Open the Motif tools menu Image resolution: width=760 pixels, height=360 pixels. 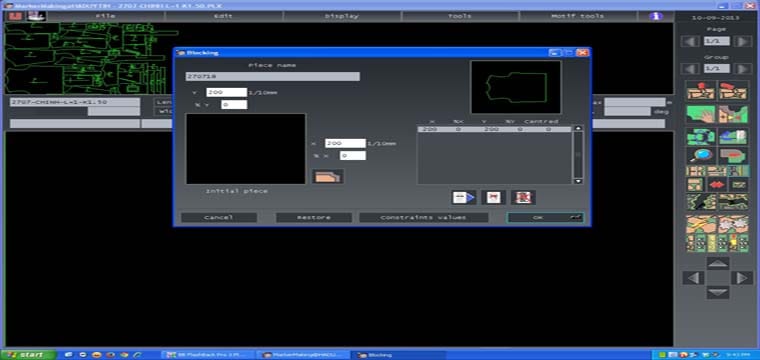click(578, 16)
